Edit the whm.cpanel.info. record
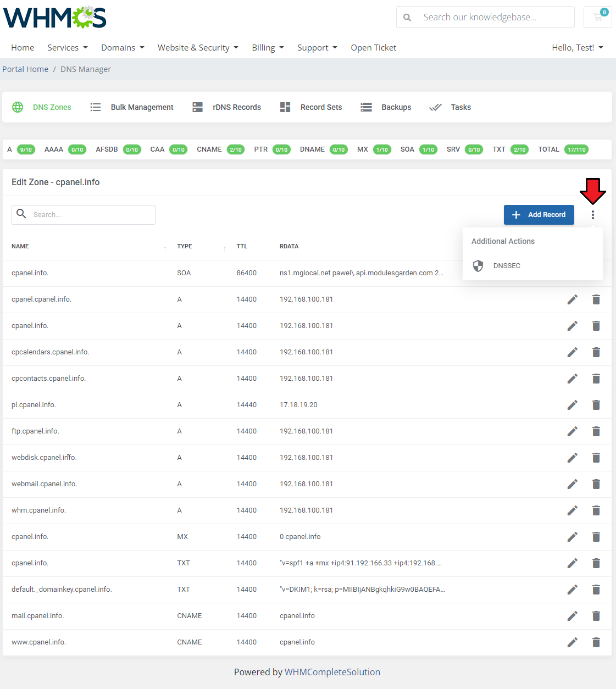The image size is (616, 689). tap(573, 510)
